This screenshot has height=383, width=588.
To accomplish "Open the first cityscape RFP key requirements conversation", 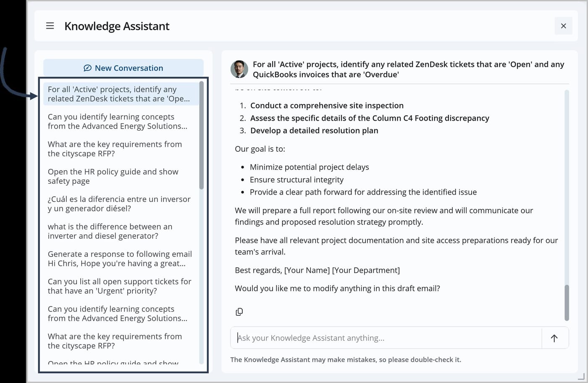I will pyautogui.click(x=121, y=149).
